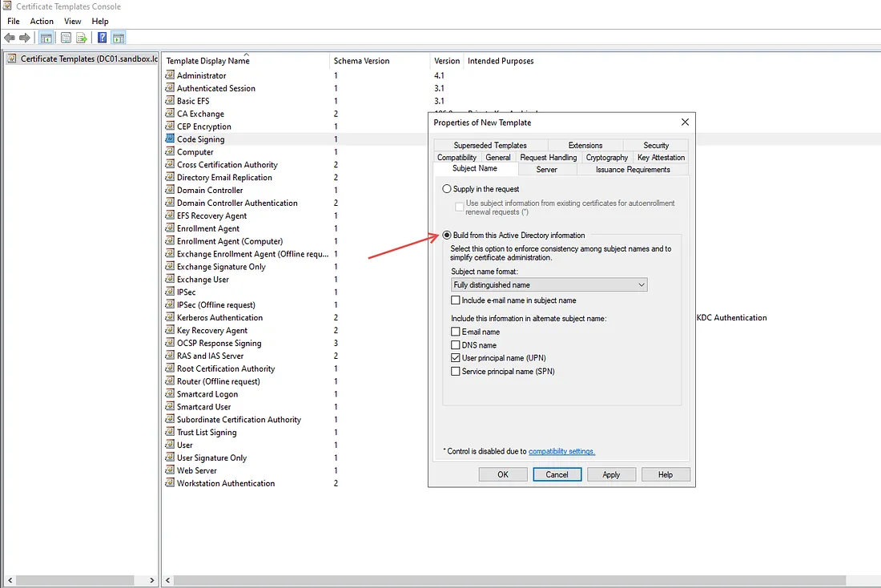
Task: Open the Action menu
Action: (x=42, y=21)
